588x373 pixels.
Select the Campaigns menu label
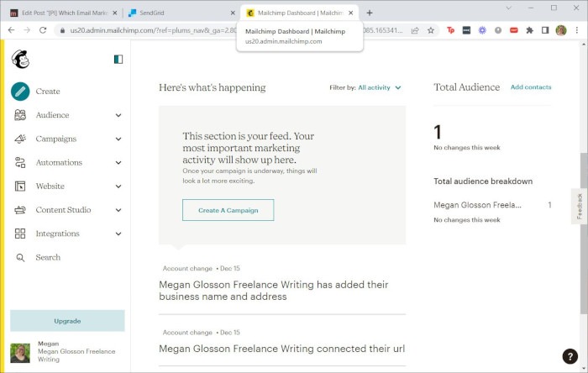(56, 139)
